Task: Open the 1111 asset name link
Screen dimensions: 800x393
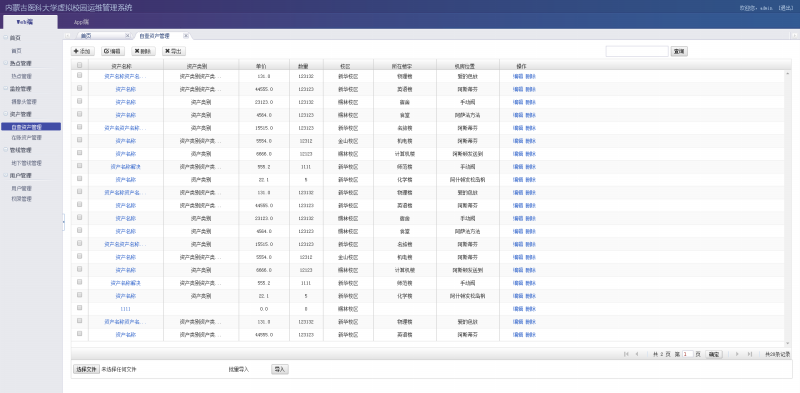Action: tap(126, 309)
